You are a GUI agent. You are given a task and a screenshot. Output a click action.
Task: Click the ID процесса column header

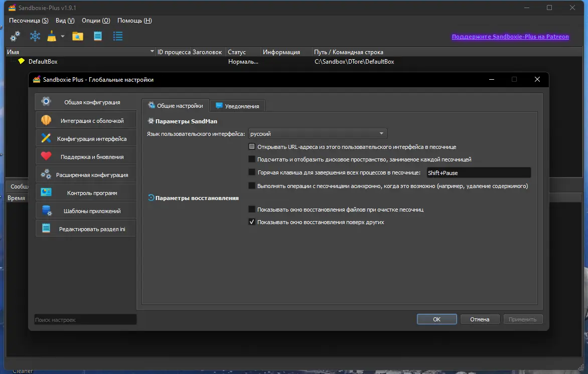click(174, 52)
